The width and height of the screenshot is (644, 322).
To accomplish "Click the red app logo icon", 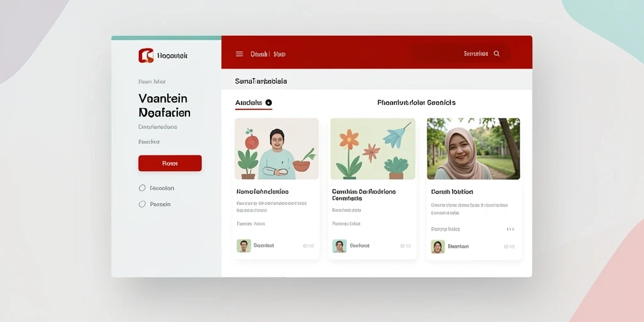I will (146, 55).
